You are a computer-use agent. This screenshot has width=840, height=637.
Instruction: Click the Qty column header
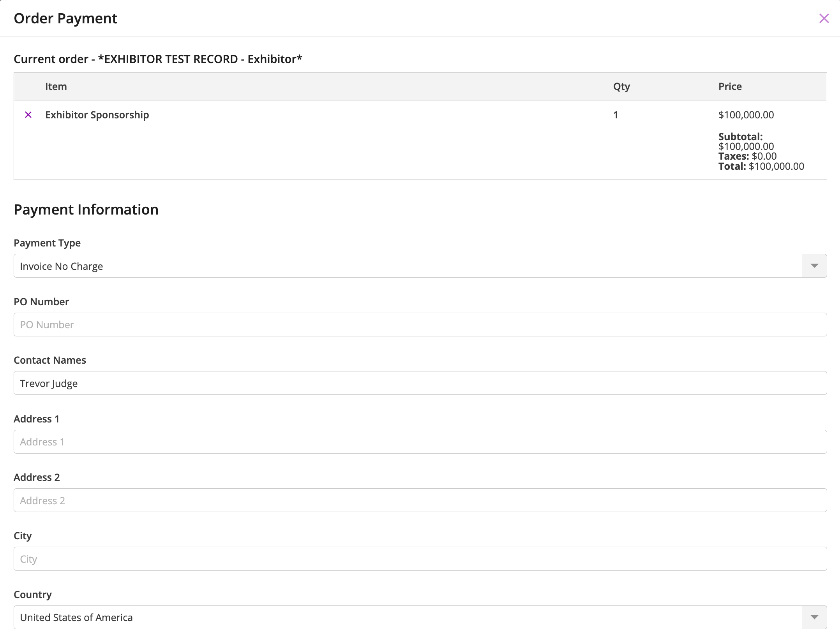coord(621,86)
